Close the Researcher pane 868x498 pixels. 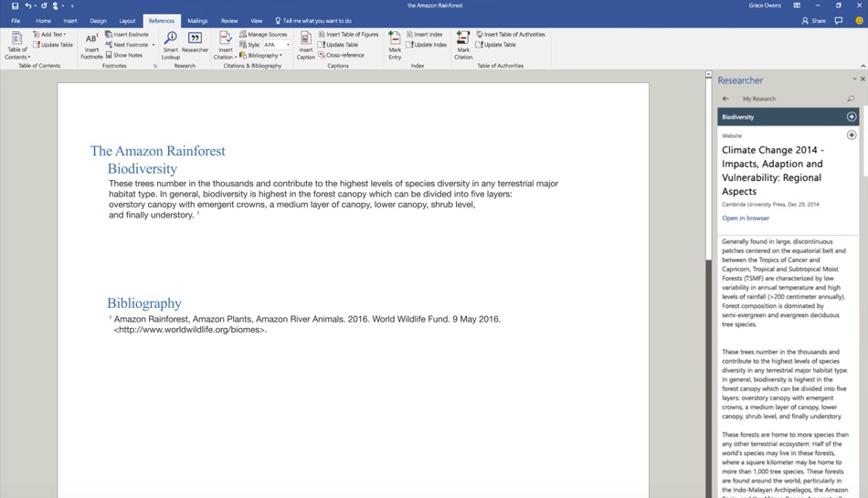pyautogui.click(x=863, y=79)
